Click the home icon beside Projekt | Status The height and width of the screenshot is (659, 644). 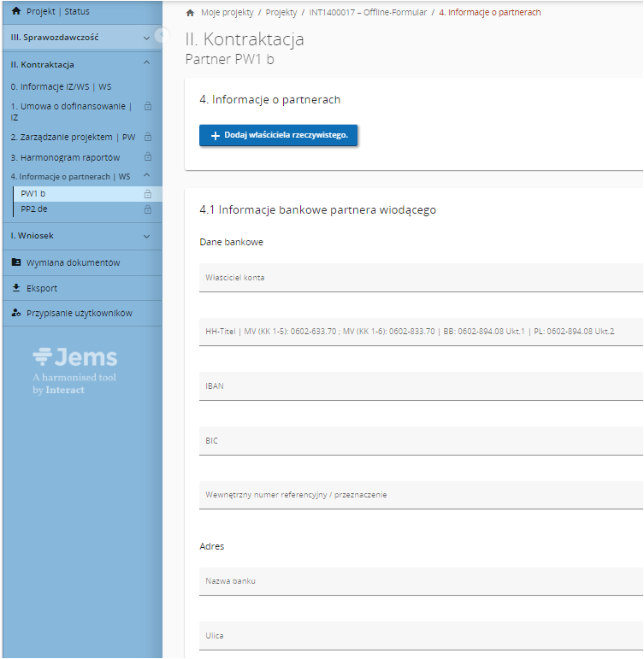16,11
